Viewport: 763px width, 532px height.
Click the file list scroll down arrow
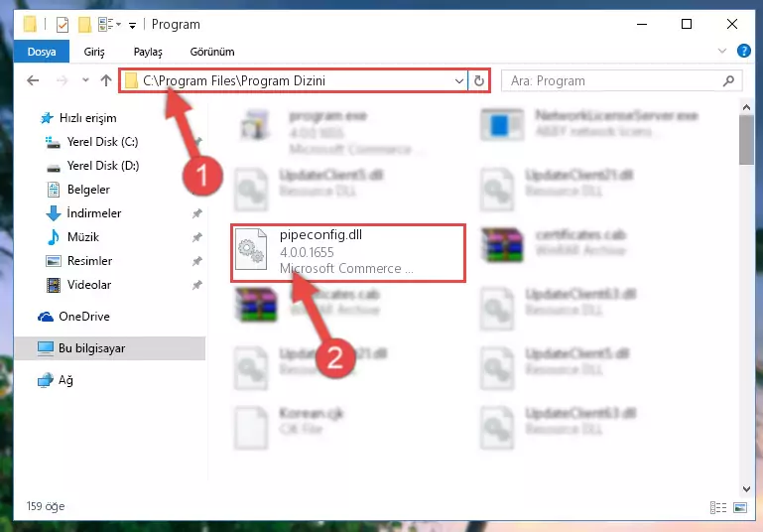[746, 488]
